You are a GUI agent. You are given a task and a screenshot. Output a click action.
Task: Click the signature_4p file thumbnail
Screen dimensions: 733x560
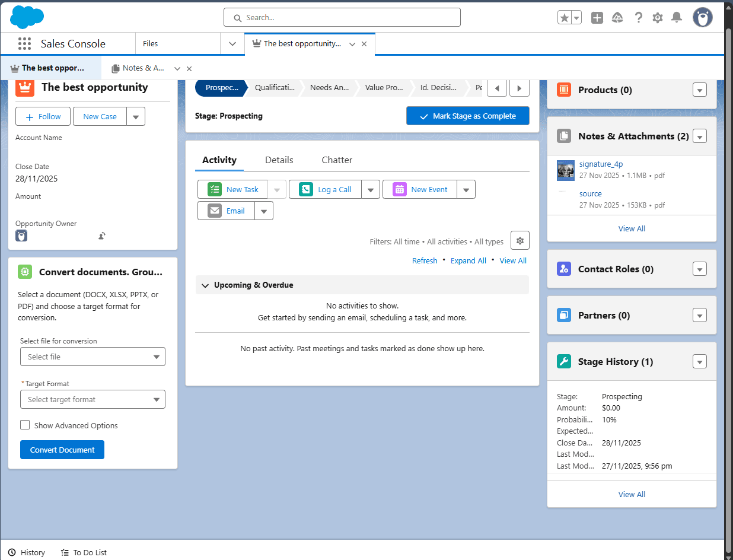pyautogui.click(x=566, y=170)
